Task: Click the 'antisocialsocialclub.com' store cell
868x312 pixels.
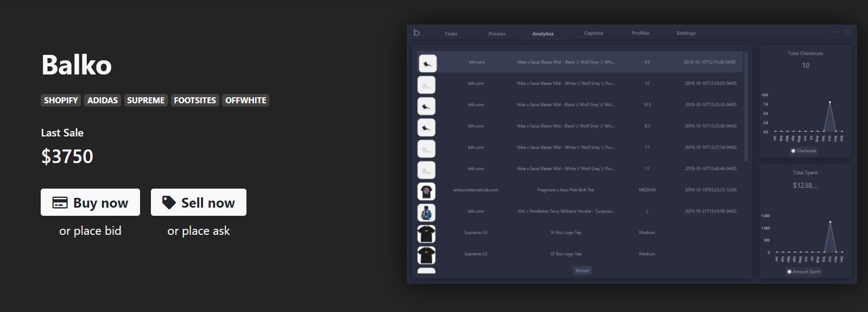Action: (476, 190)
